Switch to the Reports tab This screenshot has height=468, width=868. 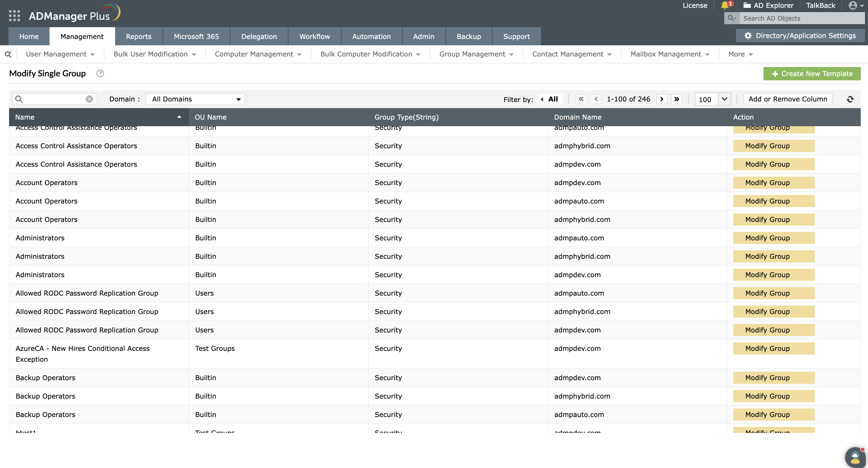[x=139, y=37]
